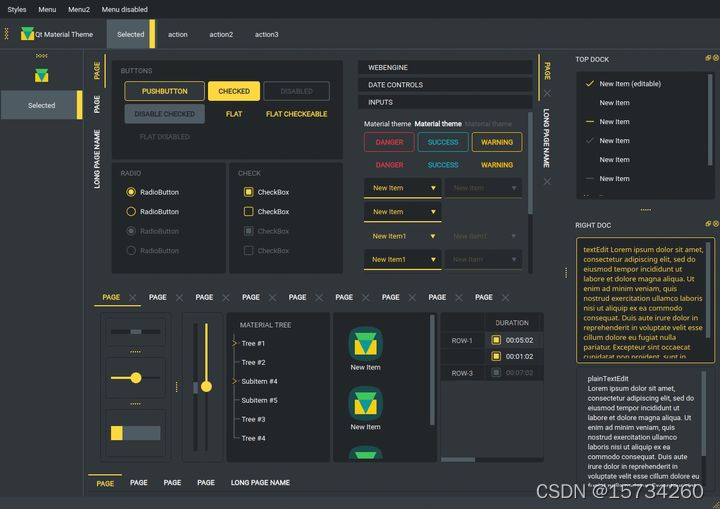Screen dimensions: 720x509
Task: Close the Top Dock panel
Action: point(715,58)
